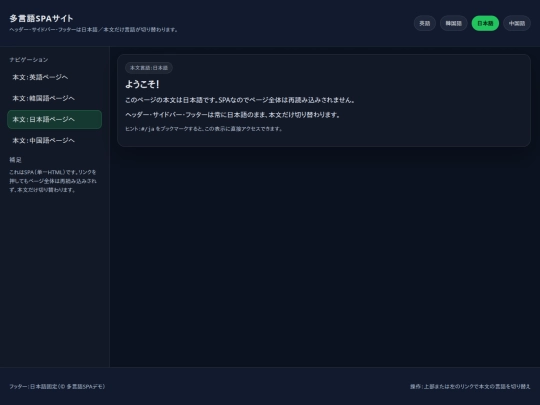
Task: Click the footer text フッター：日本語固定
Action: click(x=57, y=387)
